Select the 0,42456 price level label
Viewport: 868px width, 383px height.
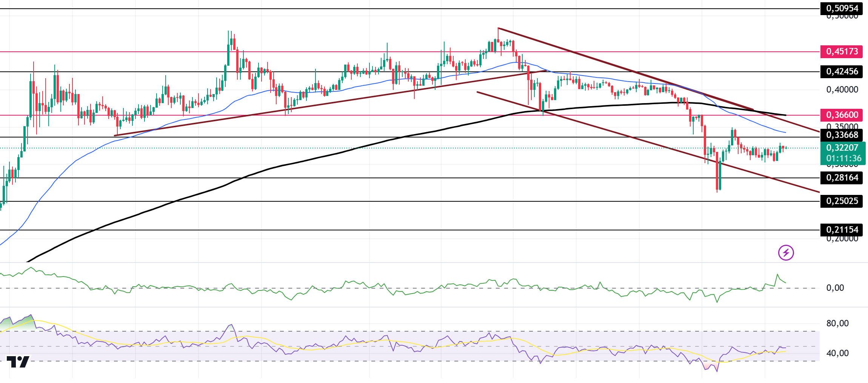tap(842, 71)
